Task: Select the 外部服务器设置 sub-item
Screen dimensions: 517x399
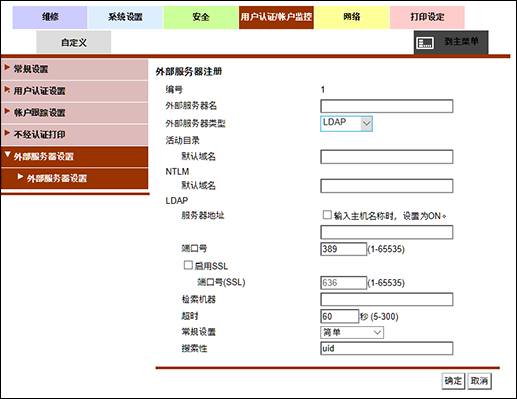Action: pos(75,178)
